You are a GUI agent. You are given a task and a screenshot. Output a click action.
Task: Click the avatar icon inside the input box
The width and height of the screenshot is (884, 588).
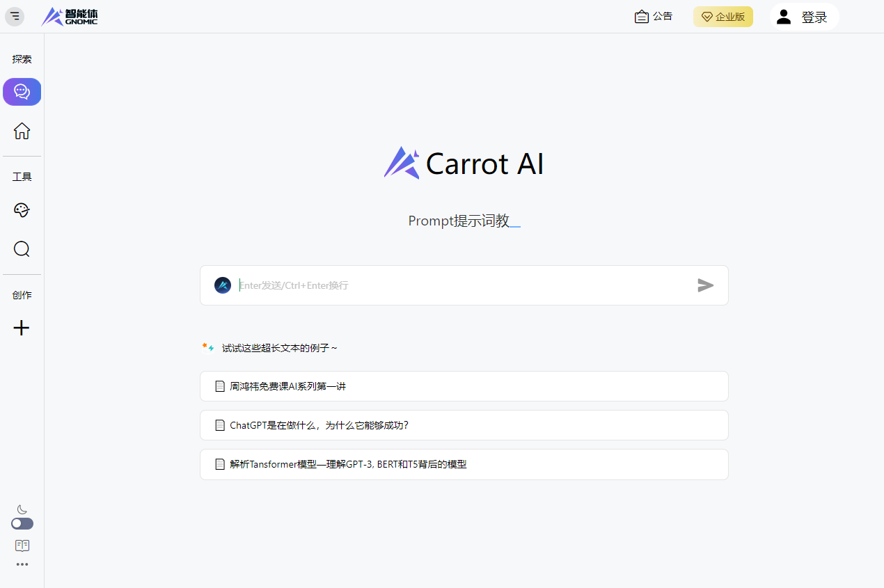(223, 285)
